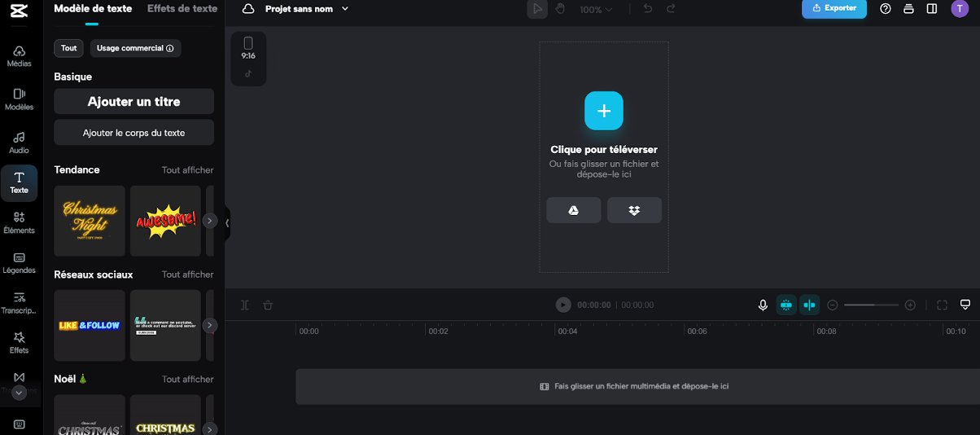Click the Google Drive upload icon
This screenshot has height=435, width=980.
(x=574, y=210)
